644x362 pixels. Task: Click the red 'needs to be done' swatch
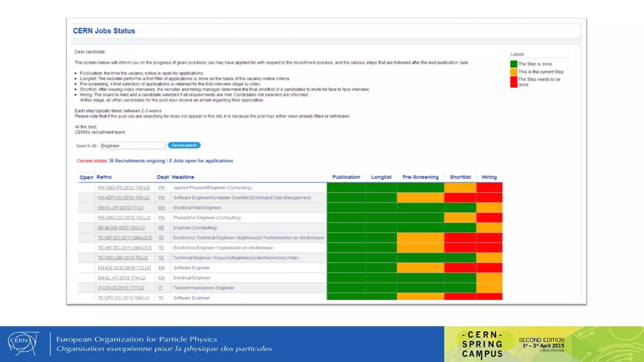514,82
